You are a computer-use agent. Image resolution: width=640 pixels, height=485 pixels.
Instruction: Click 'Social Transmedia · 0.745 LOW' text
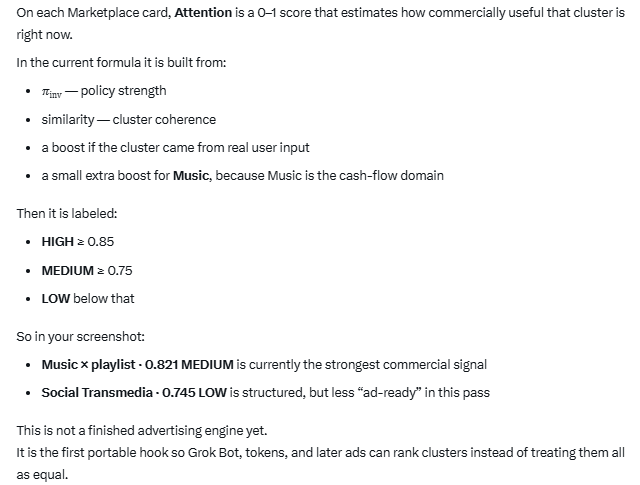[134, 393]
